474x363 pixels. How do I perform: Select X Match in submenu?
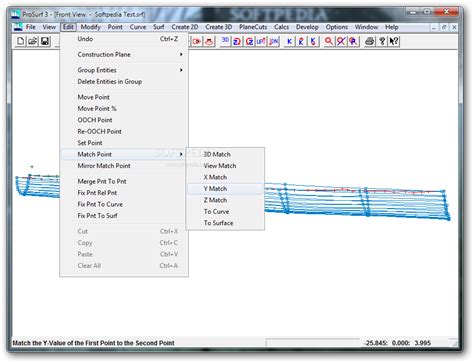(x=225, y=177)
